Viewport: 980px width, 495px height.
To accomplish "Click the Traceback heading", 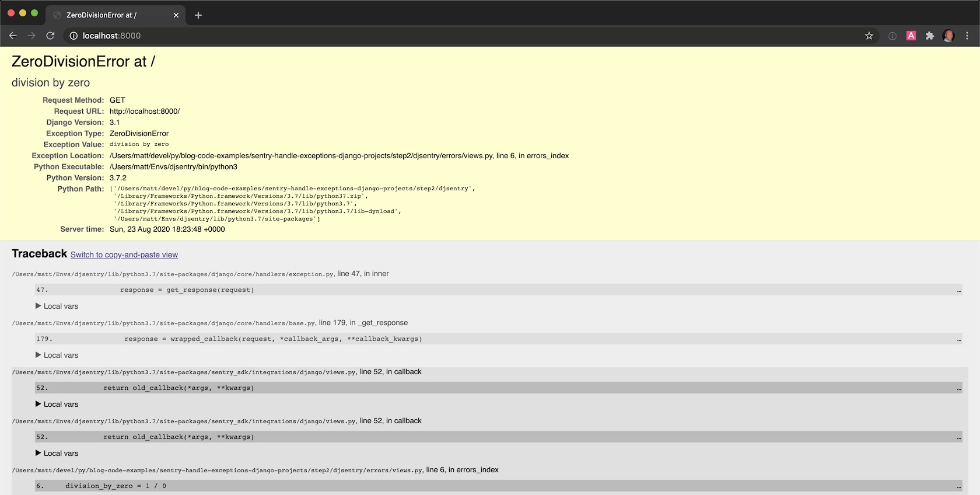I will pyautogui.click(x=40, y=254).
